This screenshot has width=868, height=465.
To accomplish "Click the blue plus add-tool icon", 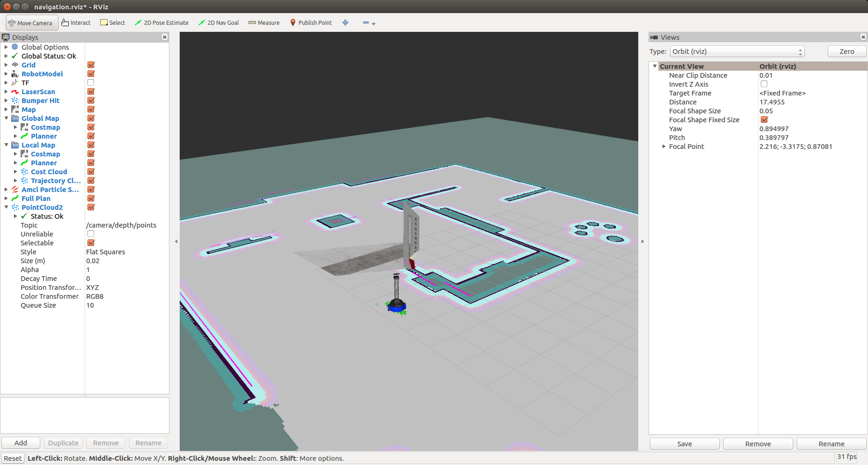I will [x=345, y=22].
